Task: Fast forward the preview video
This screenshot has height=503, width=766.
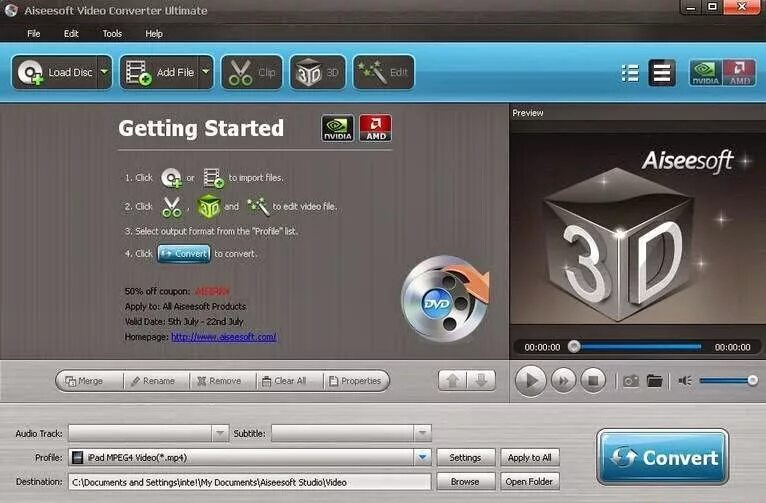Action: 563,380
